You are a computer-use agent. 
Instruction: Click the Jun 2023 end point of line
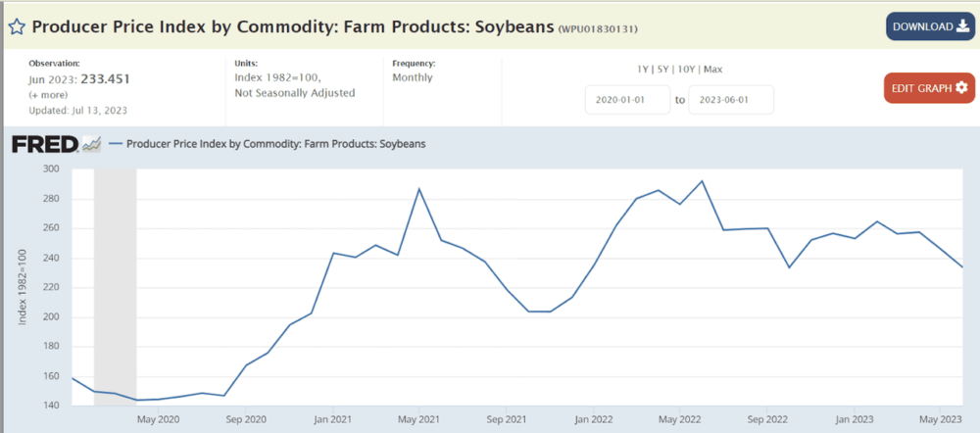[x=962, y=266]
